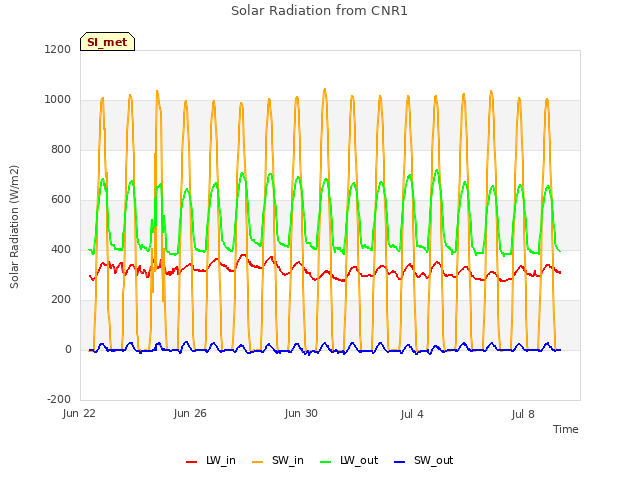Image resolution: width=640 pixels, height=480 pixels.
Task: Click the 600 y-axis tick label
Action: click(61, 200)
